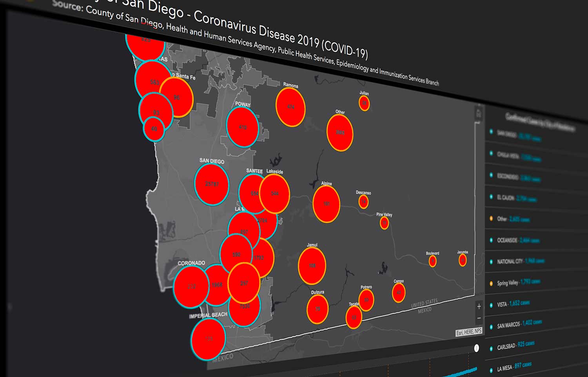588x377 pixels.
Task: Open the Alpine case circle
Action: tap(326, 204)
